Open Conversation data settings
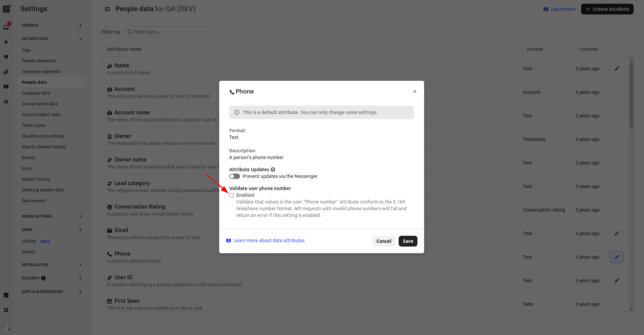The height and width of the screenshot is (335, 644). (40, 104)
